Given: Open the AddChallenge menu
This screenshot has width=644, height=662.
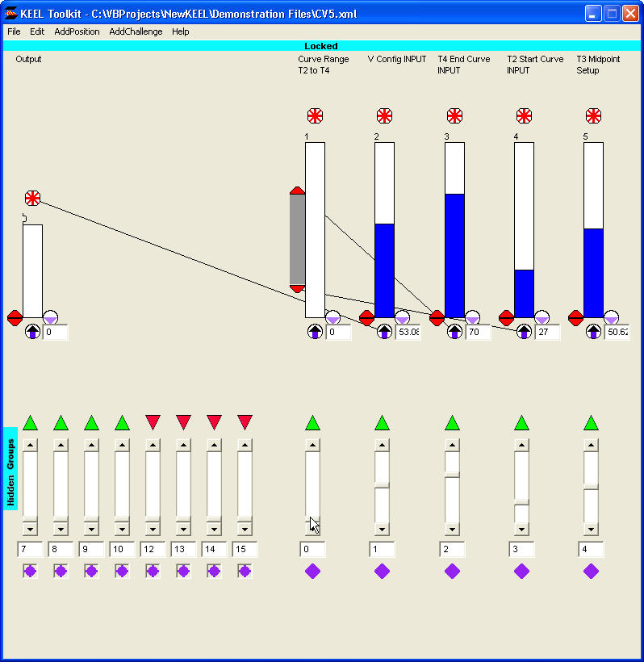Looking at the screenshot, I should pos(136,31).
